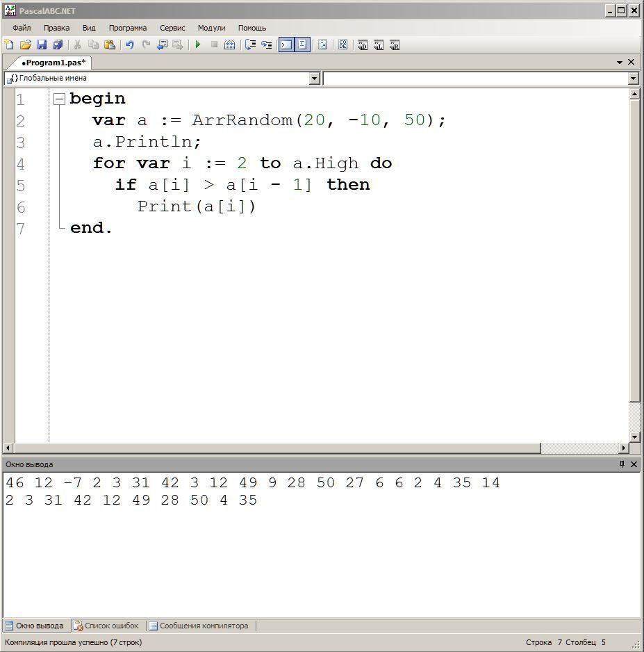644x652 pixels.
Task: Collapse the begin code block
Action: (60, 99)
